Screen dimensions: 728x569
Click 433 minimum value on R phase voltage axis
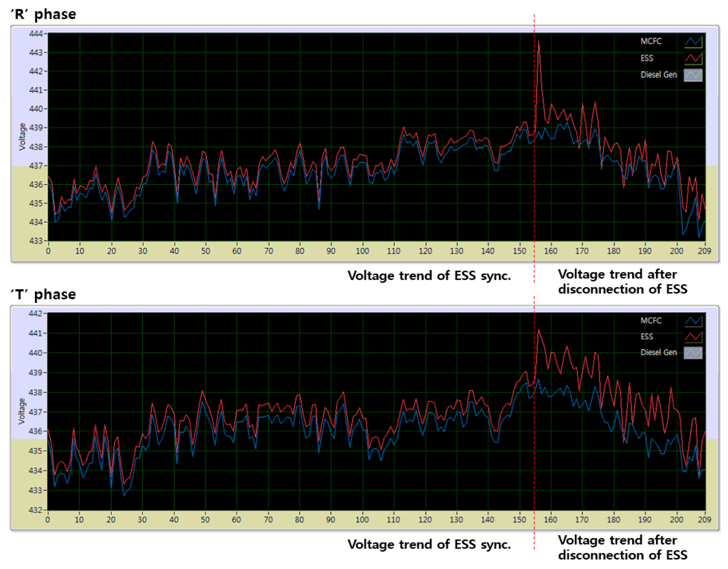pyautogui.click(x=36, y=241)
